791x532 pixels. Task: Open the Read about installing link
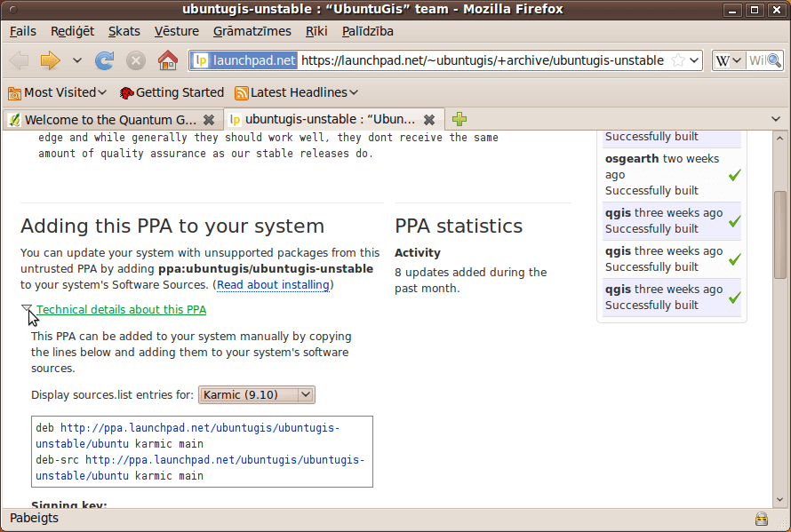273,285
